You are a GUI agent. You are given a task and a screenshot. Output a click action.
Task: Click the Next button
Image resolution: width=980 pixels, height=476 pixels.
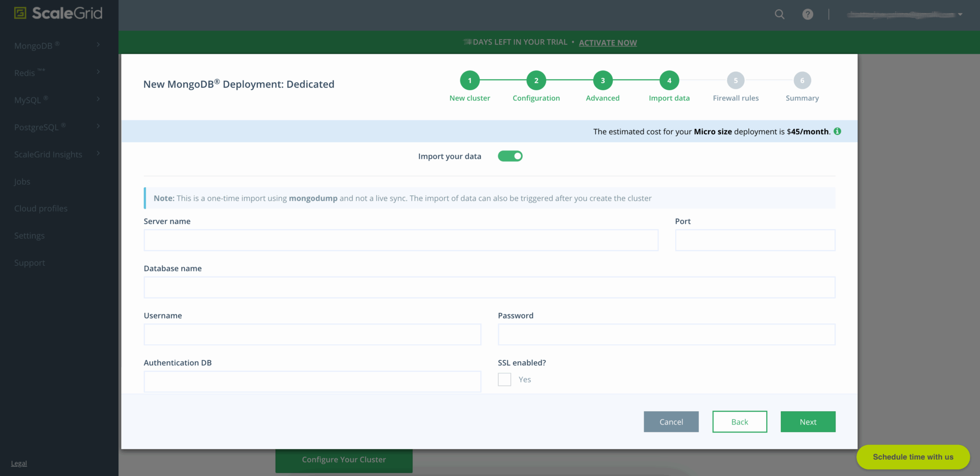click(x=807, y=422)
